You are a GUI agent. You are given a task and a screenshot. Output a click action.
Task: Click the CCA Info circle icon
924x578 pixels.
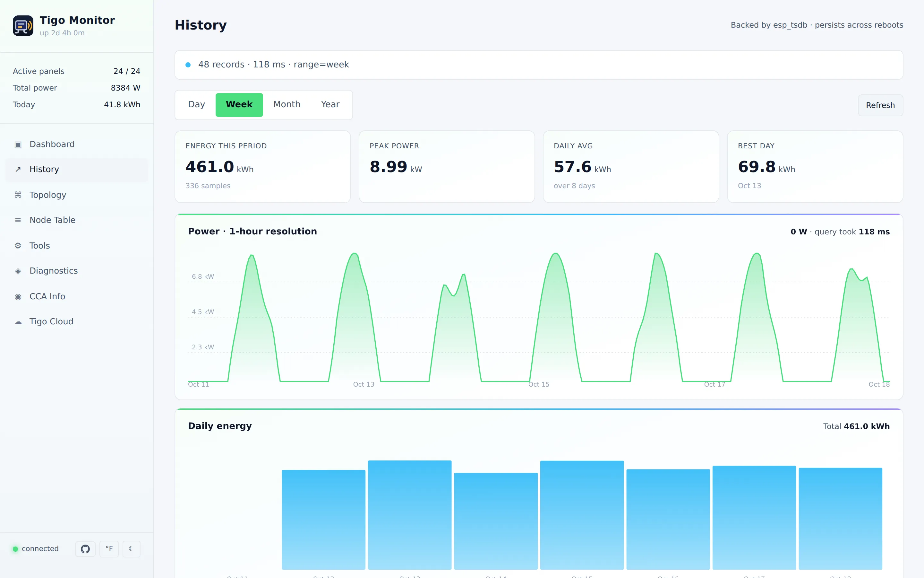point(18,297)
